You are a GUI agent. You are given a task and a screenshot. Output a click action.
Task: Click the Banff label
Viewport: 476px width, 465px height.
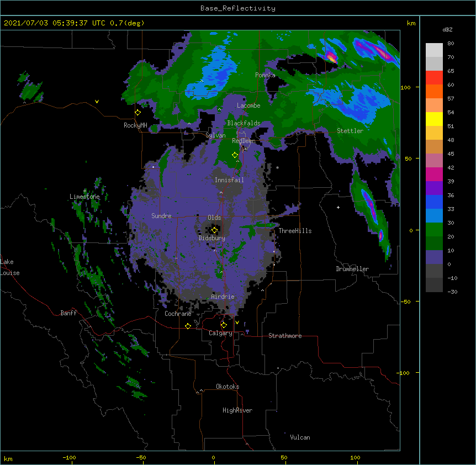pyautogui.click(x=68, y=313)
